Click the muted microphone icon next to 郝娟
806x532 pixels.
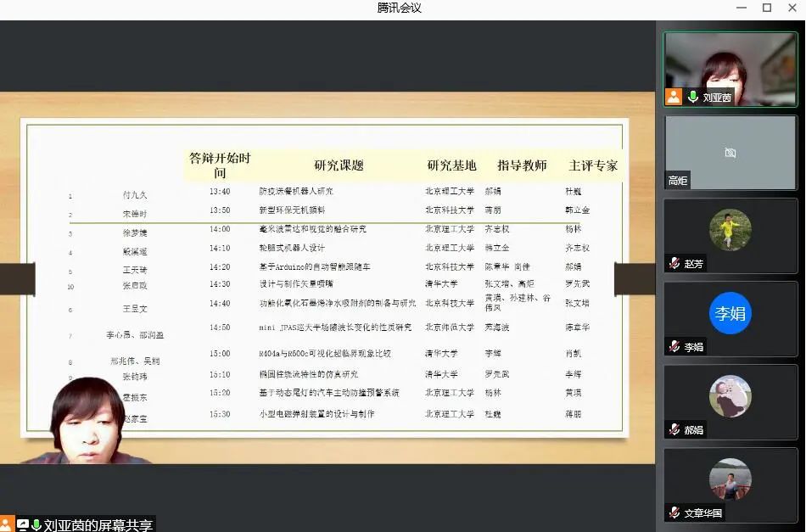coord(674,430)
